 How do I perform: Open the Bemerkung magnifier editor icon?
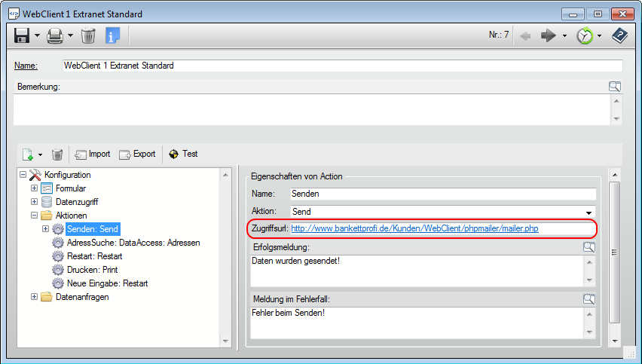point(615,87)
